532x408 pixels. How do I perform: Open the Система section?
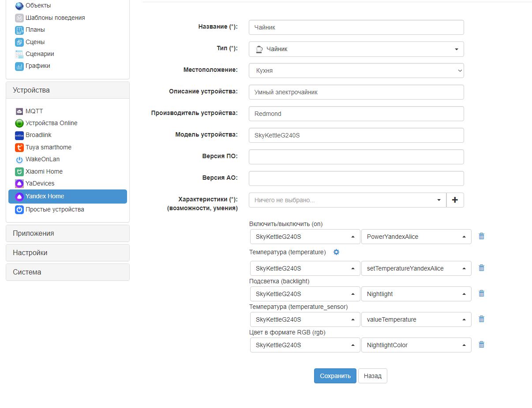(x=27, y=272)
